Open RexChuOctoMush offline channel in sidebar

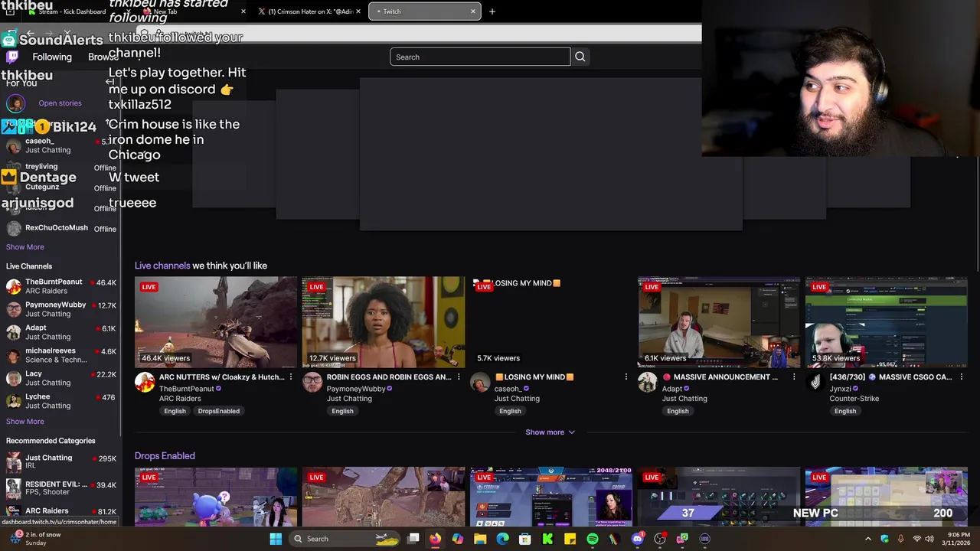[60, 228]
